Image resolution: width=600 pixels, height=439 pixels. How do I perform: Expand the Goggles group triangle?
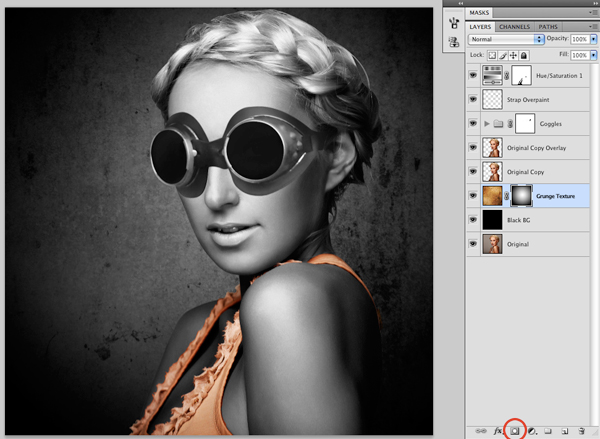coord(487,124)
